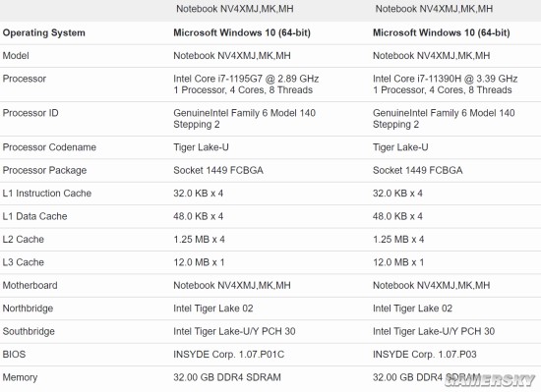Viewport: 541px width, 392px height.
Task: Click the Processor Package row label
Action: pyautogui.click(x=44, y=170)
